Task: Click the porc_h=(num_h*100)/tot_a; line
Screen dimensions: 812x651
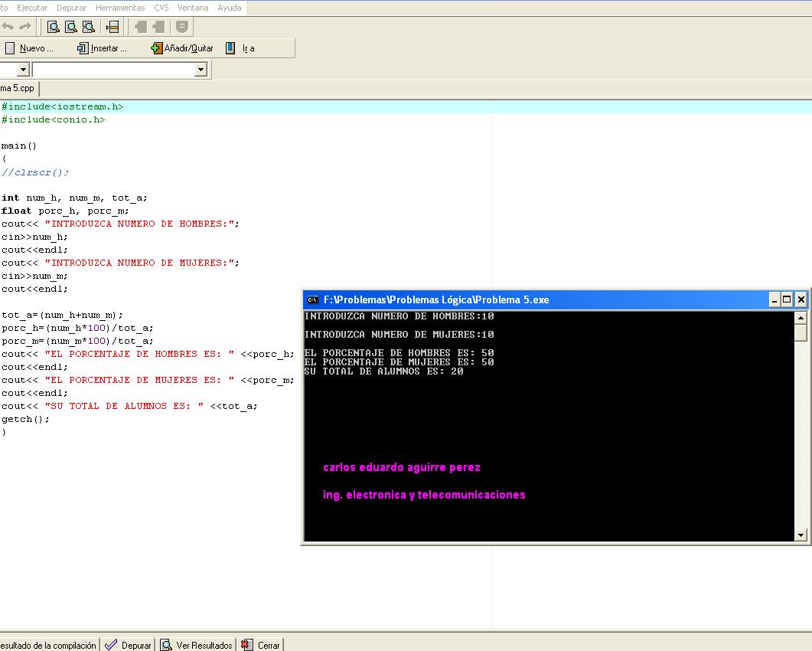Action: click(77, 328)
